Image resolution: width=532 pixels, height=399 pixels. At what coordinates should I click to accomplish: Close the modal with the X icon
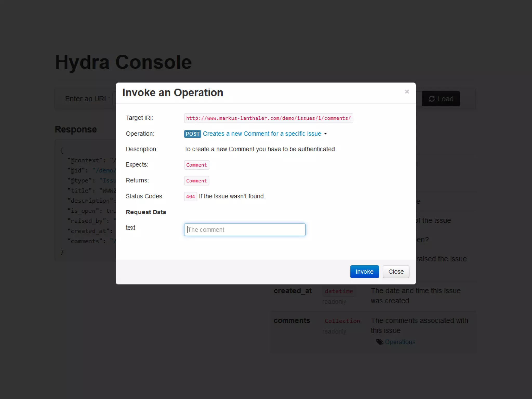[407, 92]
